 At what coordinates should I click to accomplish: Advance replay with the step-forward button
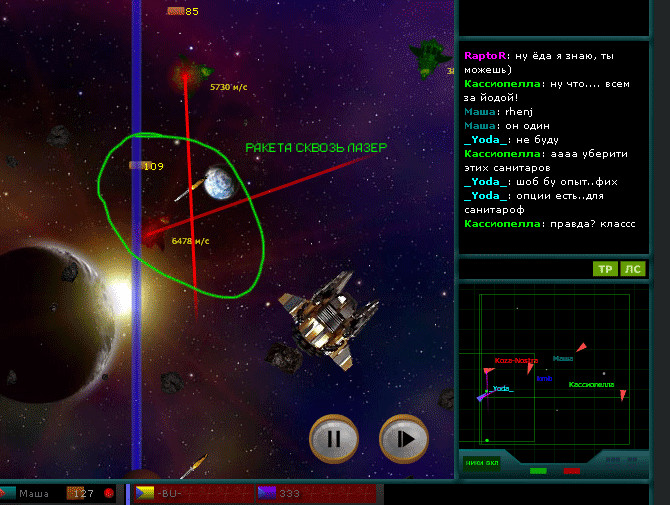(x=404, y=439)
